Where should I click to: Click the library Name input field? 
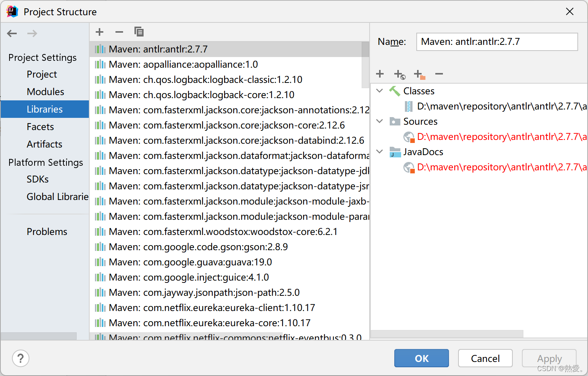tap(497, 42)
